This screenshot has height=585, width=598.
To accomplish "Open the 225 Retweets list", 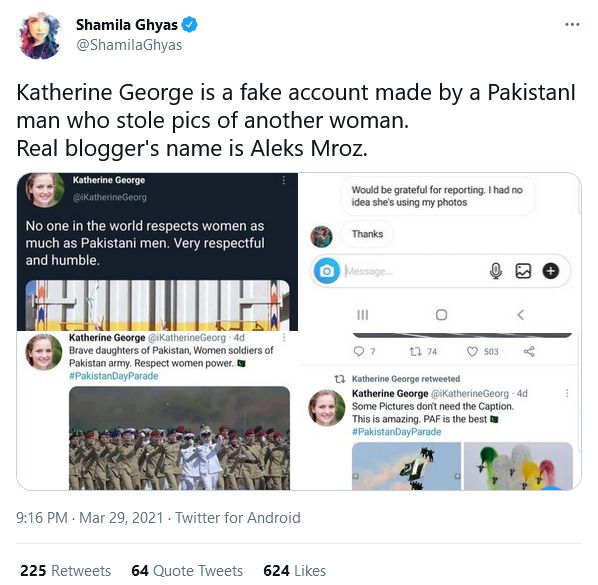I will tap(65, 571).
